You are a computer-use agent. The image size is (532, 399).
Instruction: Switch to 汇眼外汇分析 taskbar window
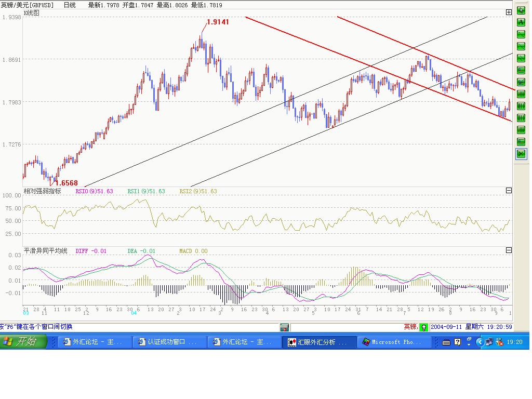[x=320, y=342]
